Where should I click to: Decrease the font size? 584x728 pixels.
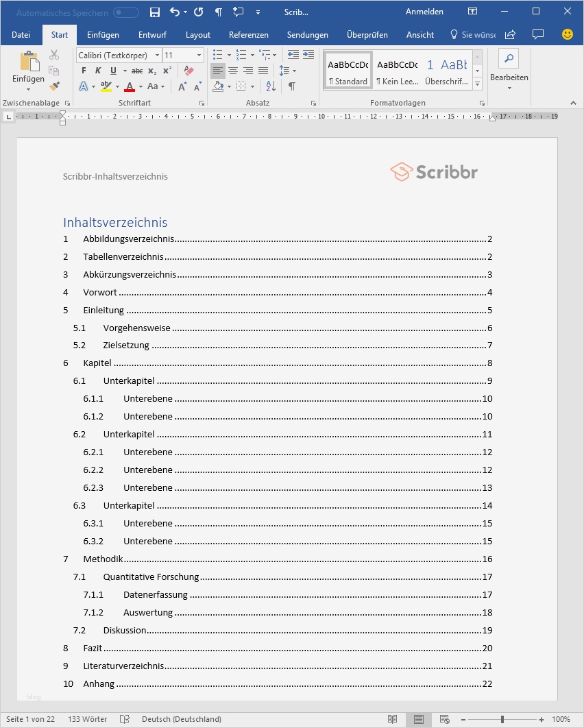coord(198,86)
